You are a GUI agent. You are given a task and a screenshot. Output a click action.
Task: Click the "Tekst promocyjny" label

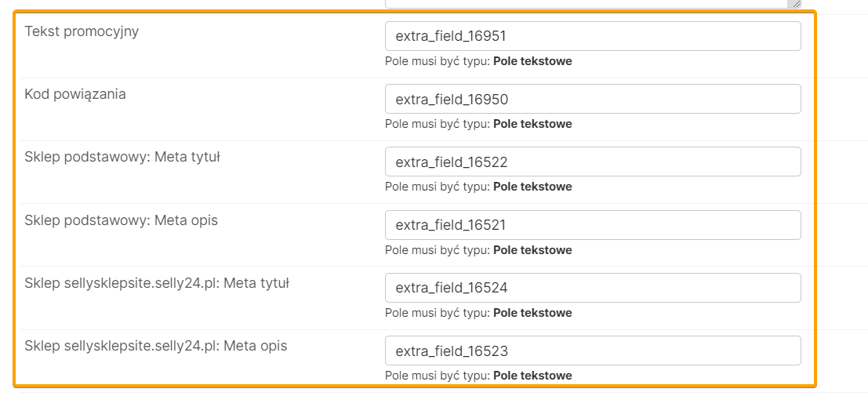82,32
